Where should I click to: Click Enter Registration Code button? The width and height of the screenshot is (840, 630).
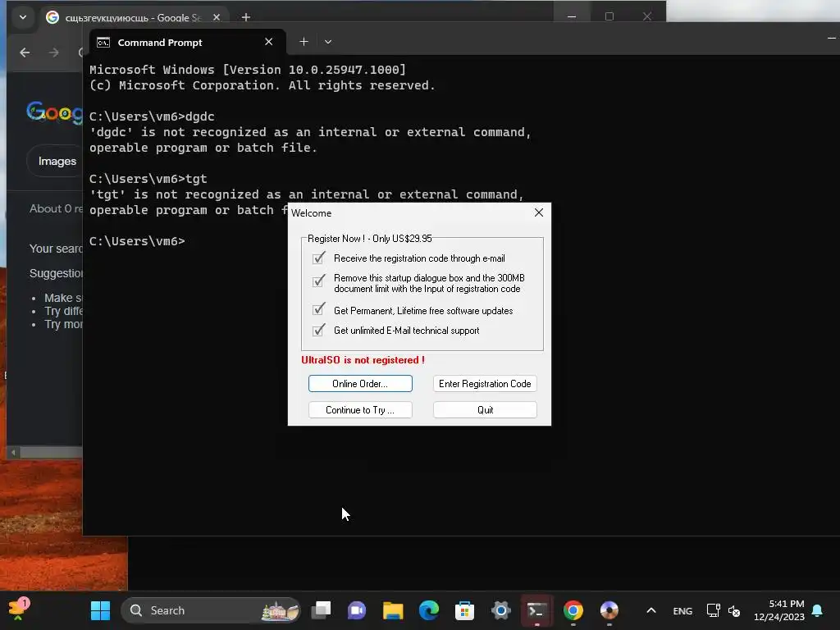point(485,384)
